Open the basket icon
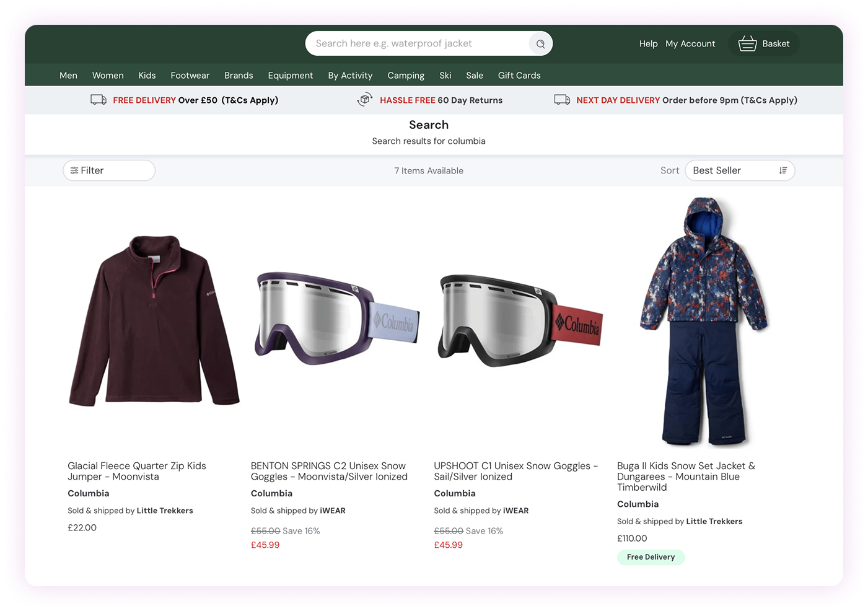 coord(747,43)
